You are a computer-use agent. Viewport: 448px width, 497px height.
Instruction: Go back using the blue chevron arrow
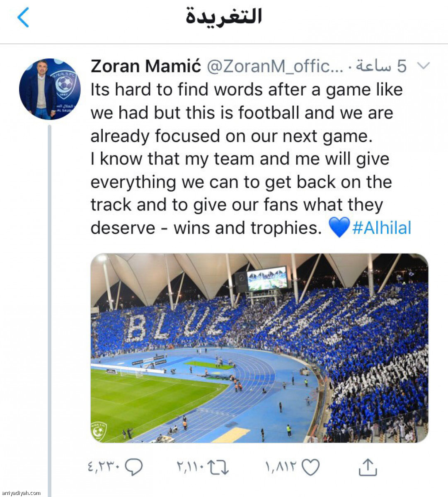[x=23, y=17]
